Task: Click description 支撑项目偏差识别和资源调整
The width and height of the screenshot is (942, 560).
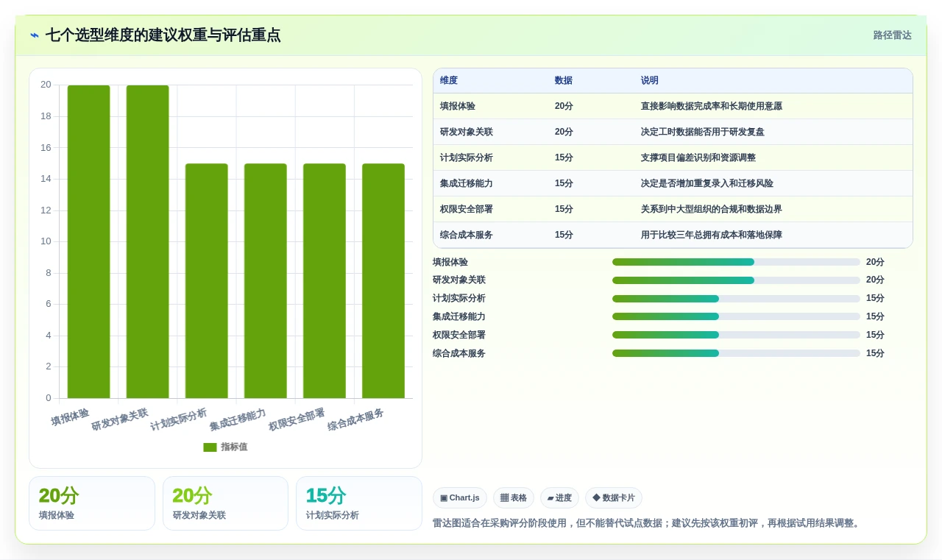Action: (x=698, y=157)
